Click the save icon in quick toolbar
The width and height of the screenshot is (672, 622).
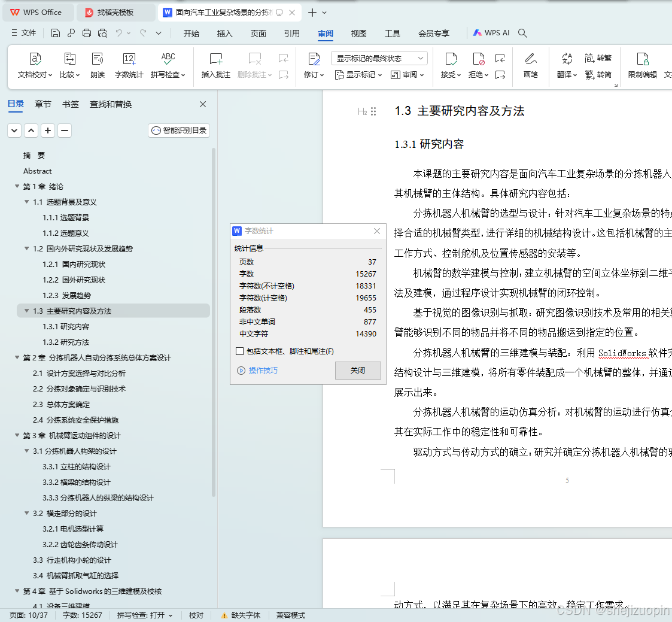(x=55, y=33)
